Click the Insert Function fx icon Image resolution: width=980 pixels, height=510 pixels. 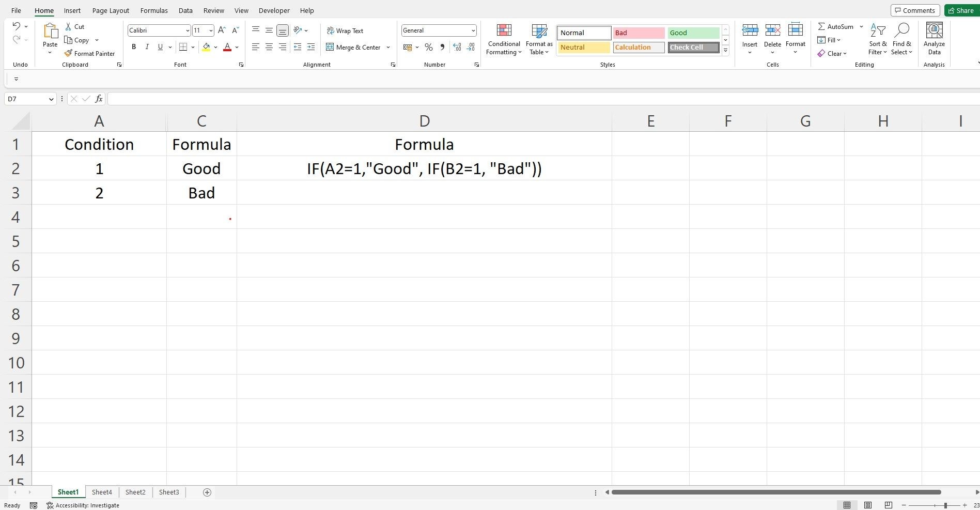99,99
